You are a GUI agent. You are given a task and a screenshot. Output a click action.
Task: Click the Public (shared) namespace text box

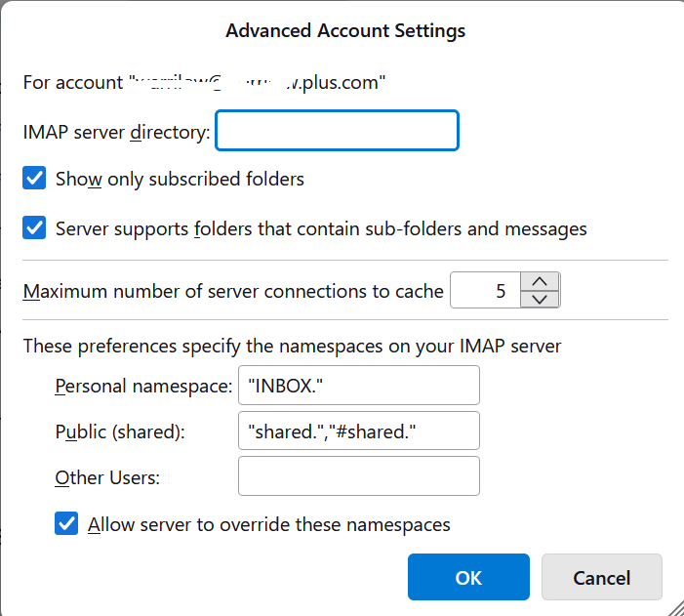coord(358,431)
